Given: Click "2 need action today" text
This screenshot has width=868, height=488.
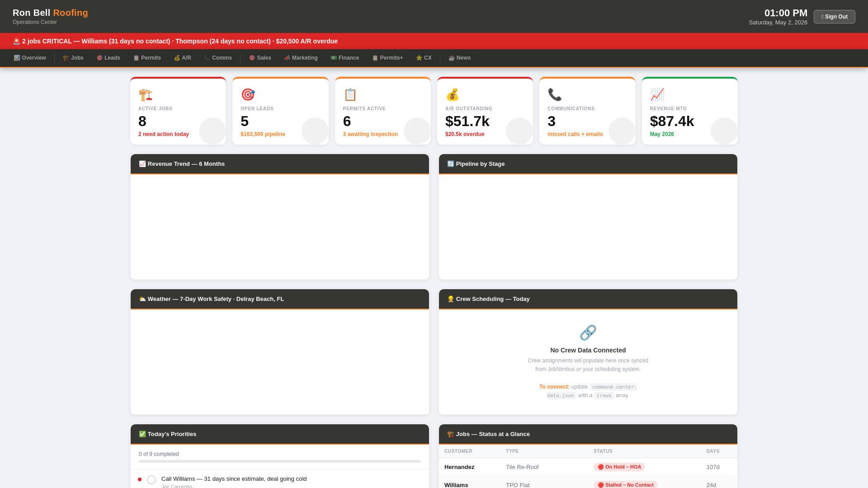Looking at the screenshot, I should click(x=164, y=134).
